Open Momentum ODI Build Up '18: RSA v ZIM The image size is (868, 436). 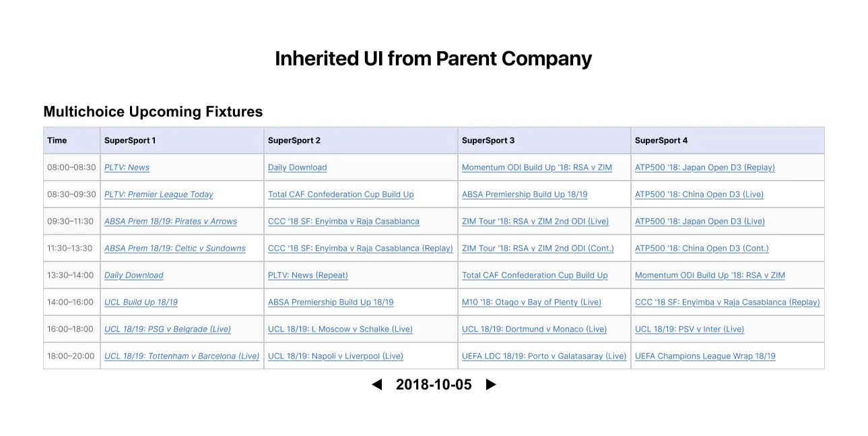536,167
